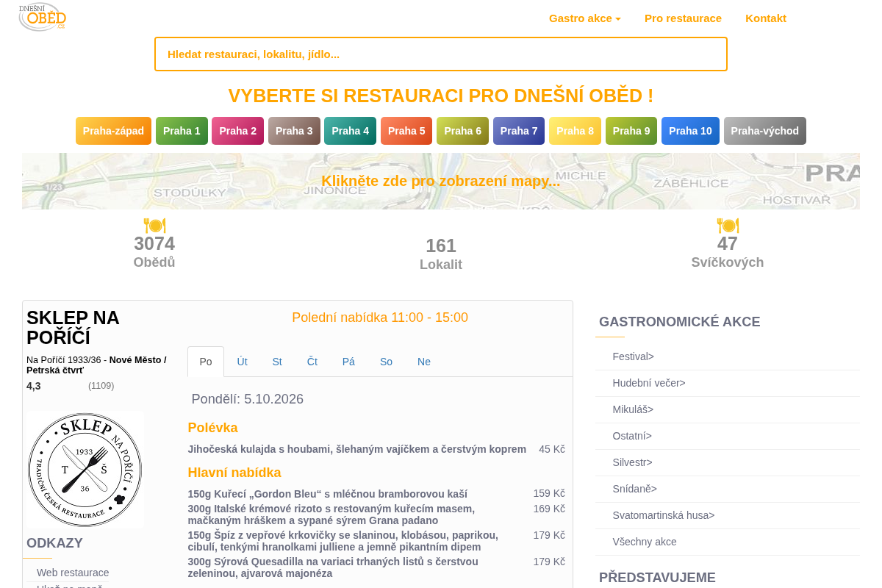882x588 pixels.
Task: Focus the restaurant search field
Action: click(441, 54)
